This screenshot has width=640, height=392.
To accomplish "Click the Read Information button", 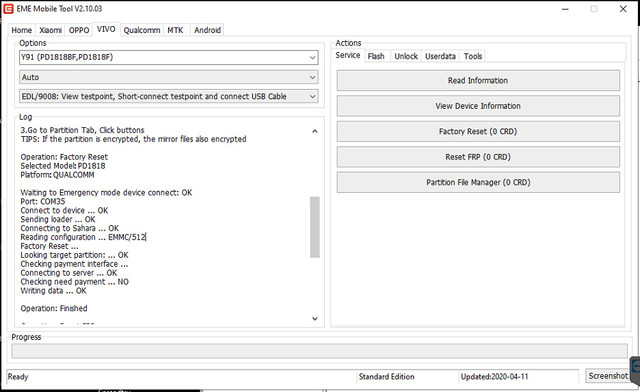I will point(478,80).
